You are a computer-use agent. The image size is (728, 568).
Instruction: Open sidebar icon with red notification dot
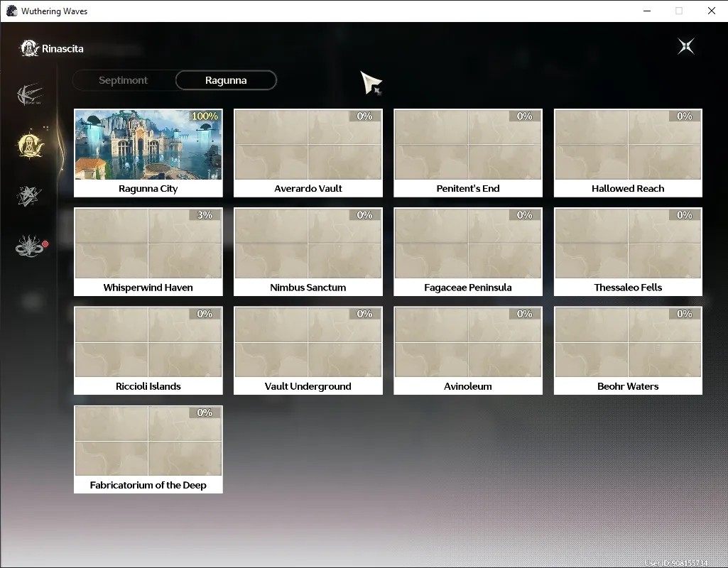click(x=31, y=246)
